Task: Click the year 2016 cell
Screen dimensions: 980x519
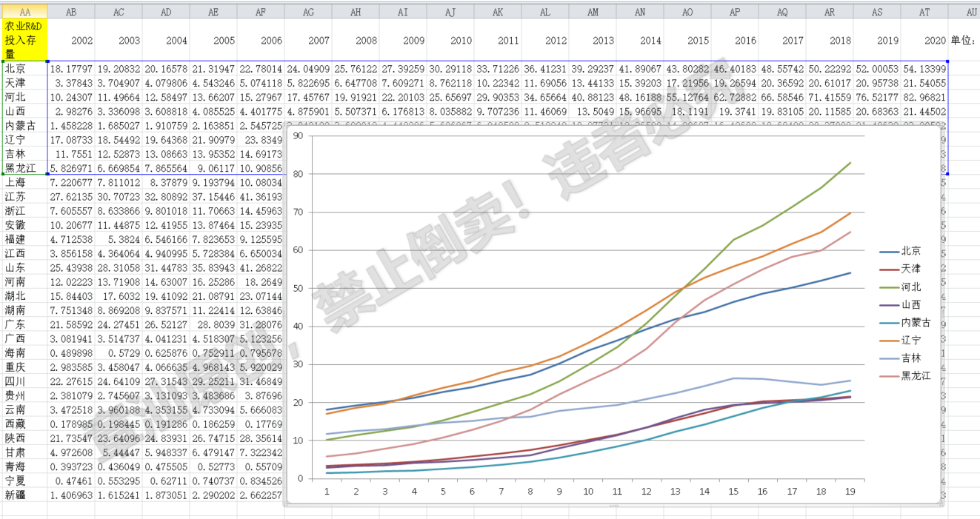Action: tap(735, 40)
